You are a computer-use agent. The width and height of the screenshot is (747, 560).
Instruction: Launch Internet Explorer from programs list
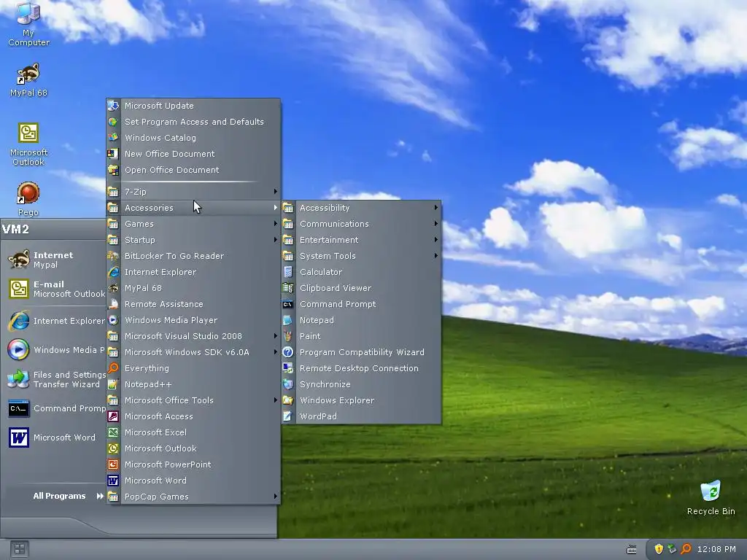193,272
